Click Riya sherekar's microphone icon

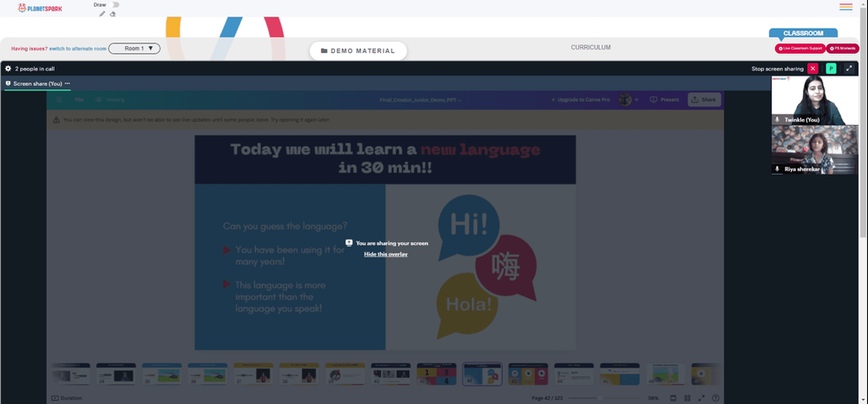point(777,169)
